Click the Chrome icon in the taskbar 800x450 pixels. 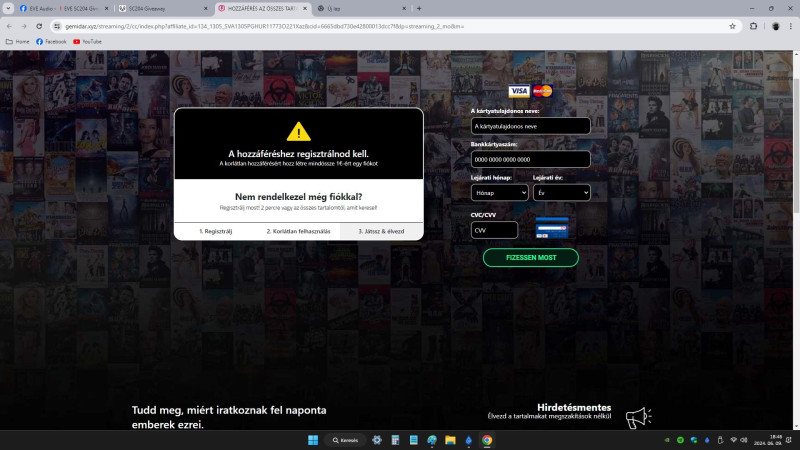[487, 440]
